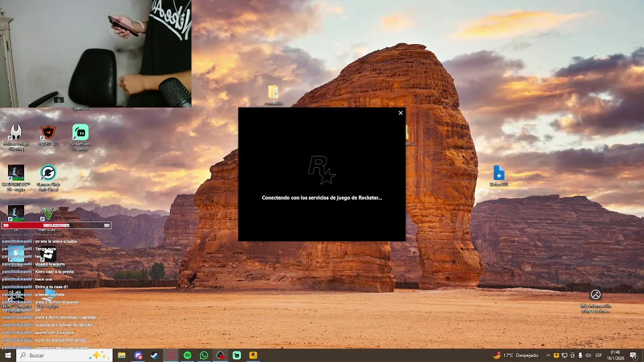The width and height of the screenshot is (644, 362).
Task: Launch Gamers Club Anti-Cheat shortcut
Action: pos(48,178)
